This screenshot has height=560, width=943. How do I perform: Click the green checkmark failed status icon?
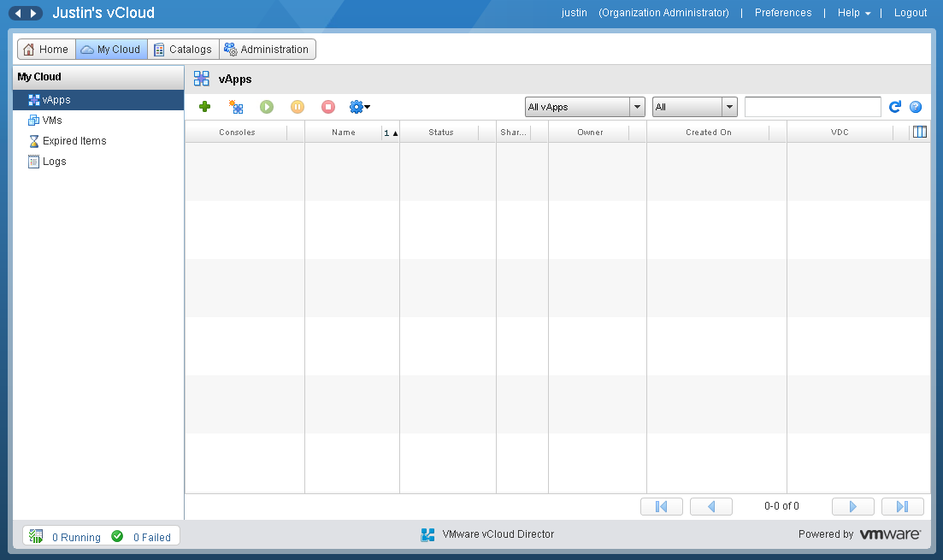[x=117, y=536]
